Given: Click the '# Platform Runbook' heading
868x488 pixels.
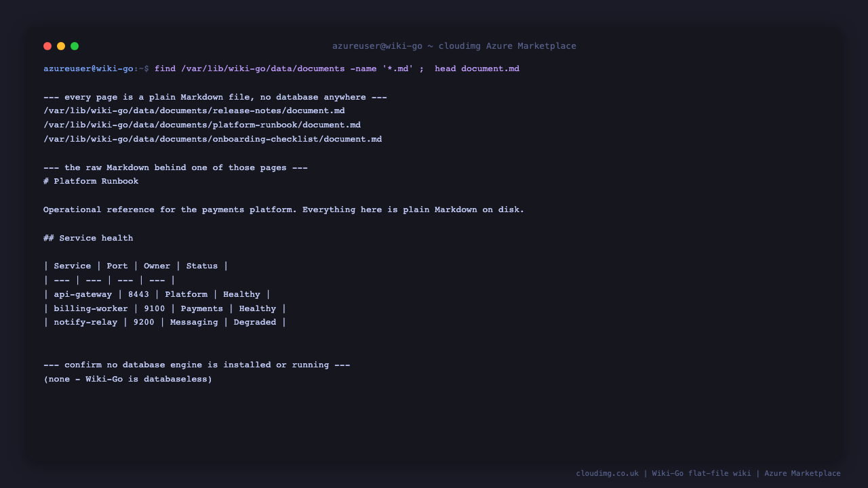Looking at the screenshot, I should (x=91, y=182).
